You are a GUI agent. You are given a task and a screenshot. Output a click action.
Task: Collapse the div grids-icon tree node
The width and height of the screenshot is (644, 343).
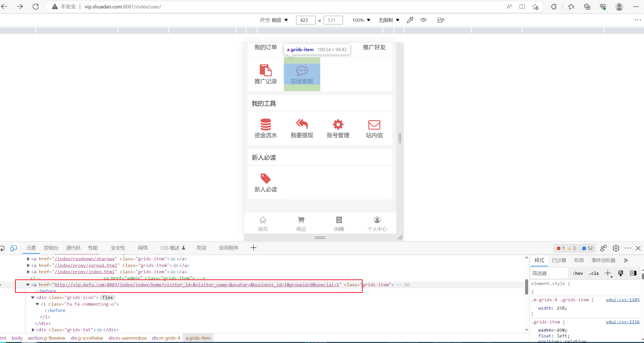click(x=33, y=297)
